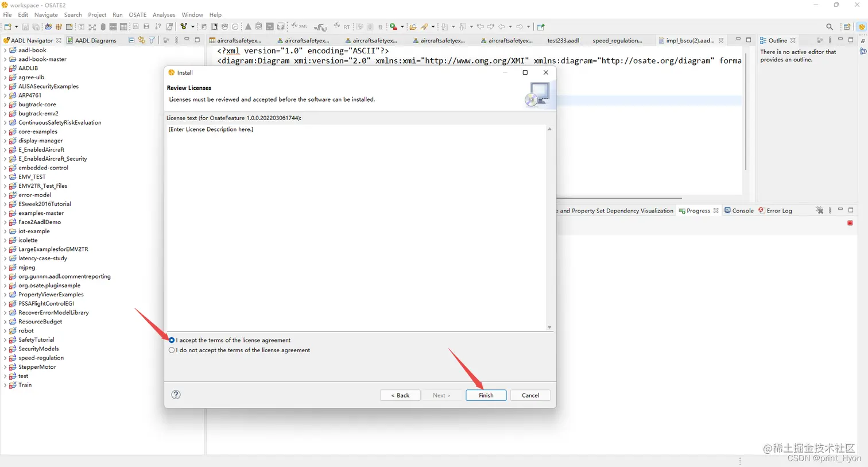868x467 pixels.
Task: Switch to the Error Log tab
Action: click(x=775, y=210)
